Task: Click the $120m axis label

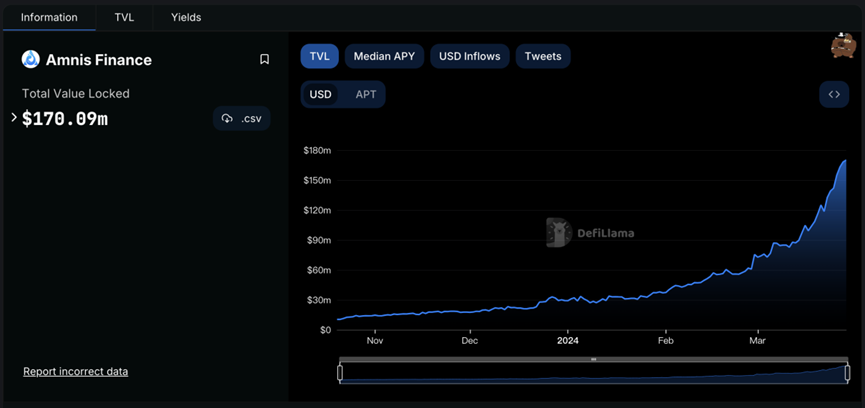Action: [x=317, y=210]
